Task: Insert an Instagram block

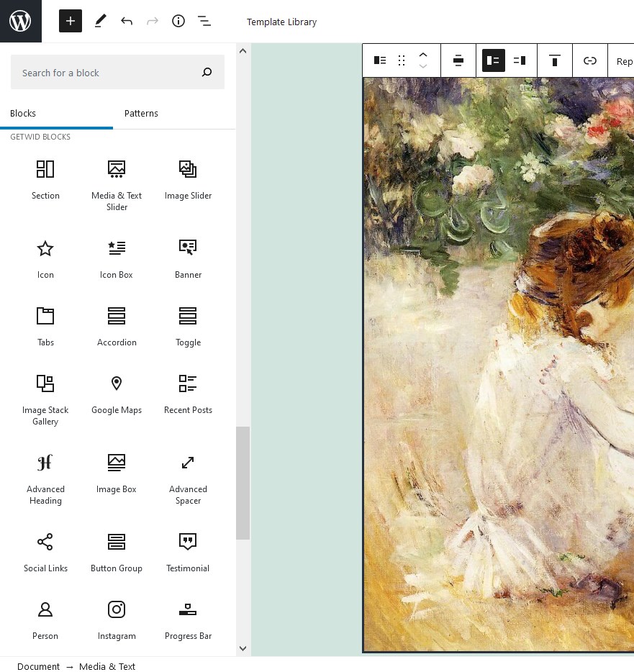Action: tap(117, 622)
